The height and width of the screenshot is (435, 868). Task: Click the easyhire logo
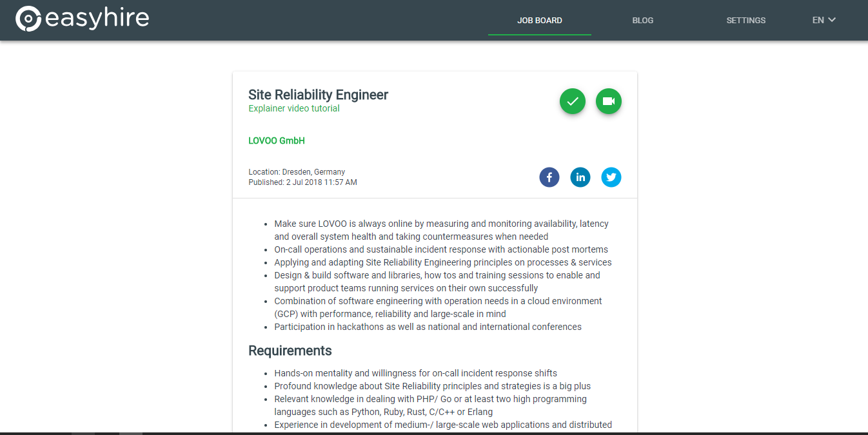point(83,19)
